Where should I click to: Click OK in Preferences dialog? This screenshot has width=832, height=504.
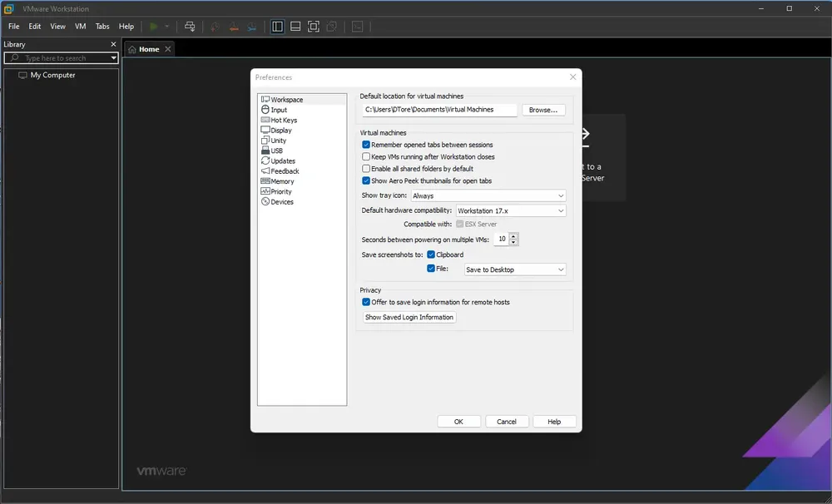(x=458, y=422)
